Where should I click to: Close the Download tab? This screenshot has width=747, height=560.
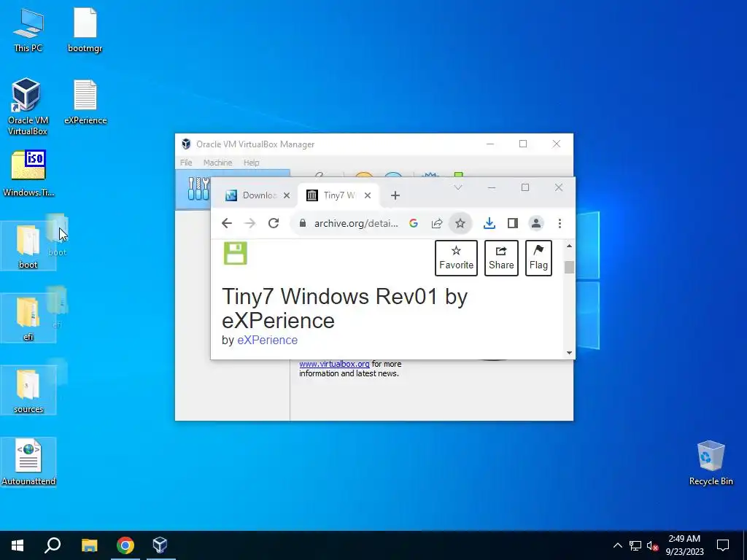click(286, 195)
